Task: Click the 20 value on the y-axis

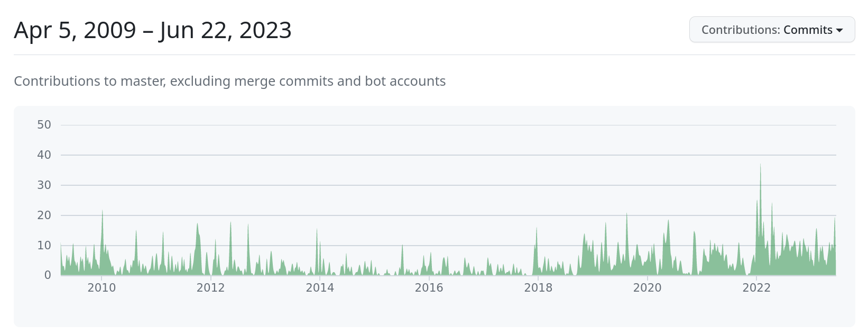Action: (44, 215)
